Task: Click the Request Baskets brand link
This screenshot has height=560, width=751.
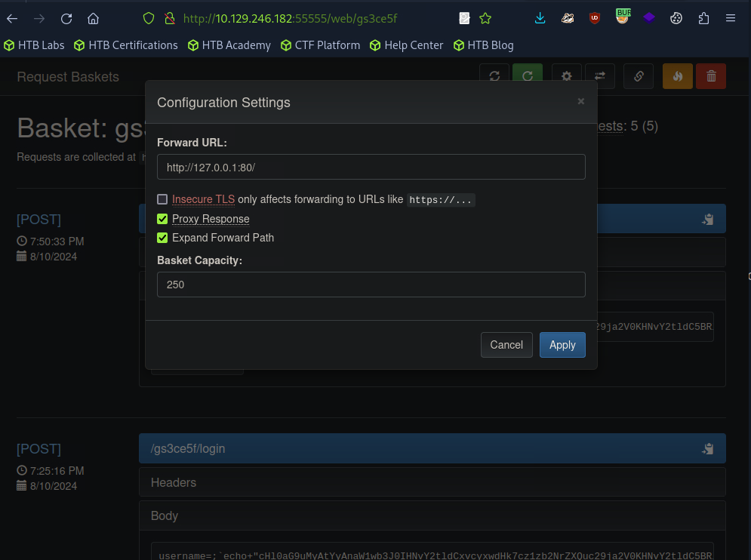Action: [68, 77]
